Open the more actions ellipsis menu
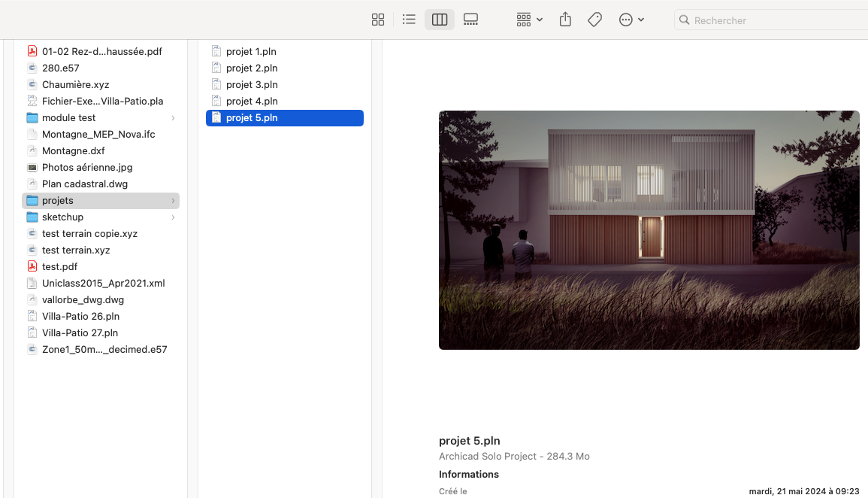This screenshot has height=498, width=868. tap(631, 20)
